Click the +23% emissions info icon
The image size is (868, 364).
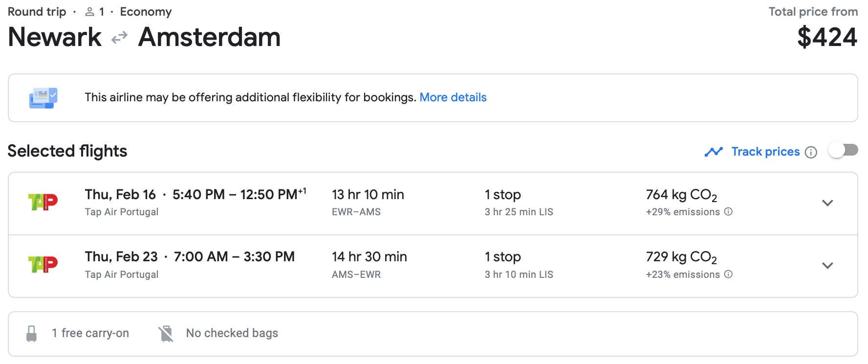728,274
